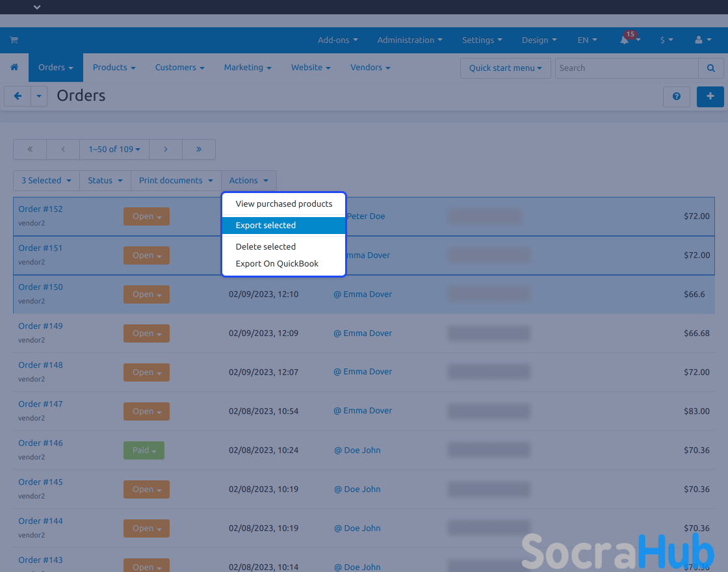Image resolution: width=728 pixels, height=572 pixels.
Task: Change Open status of Order #149
Action: (x=146, y=333)
